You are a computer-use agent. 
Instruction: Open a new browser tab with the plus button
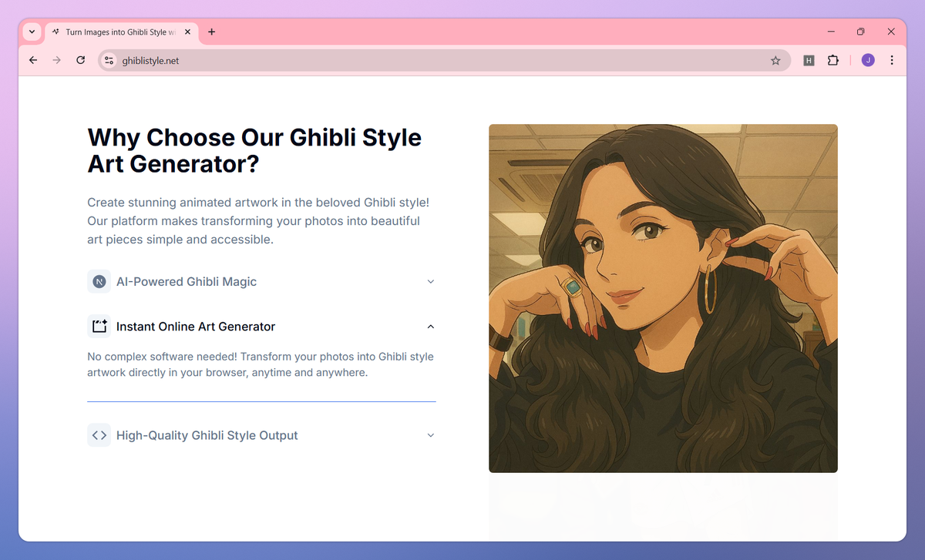tap(211, 32)
